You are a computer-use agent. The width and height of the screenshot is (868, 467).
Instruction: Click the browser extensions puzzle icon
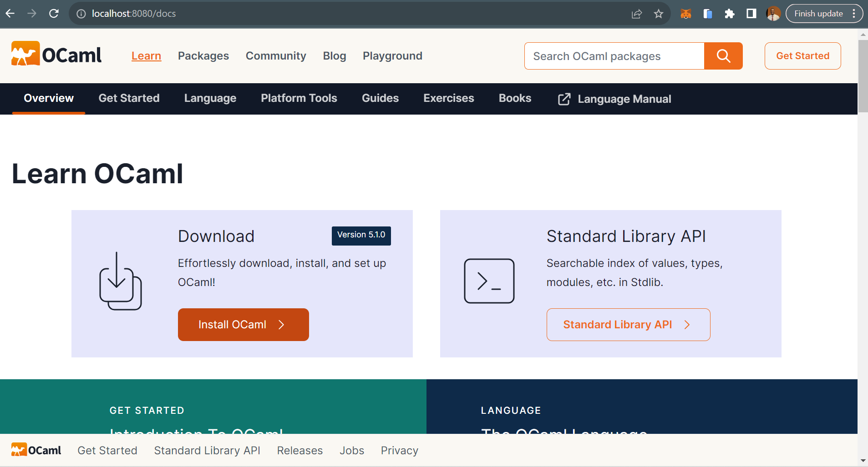(x=729, y=13)
